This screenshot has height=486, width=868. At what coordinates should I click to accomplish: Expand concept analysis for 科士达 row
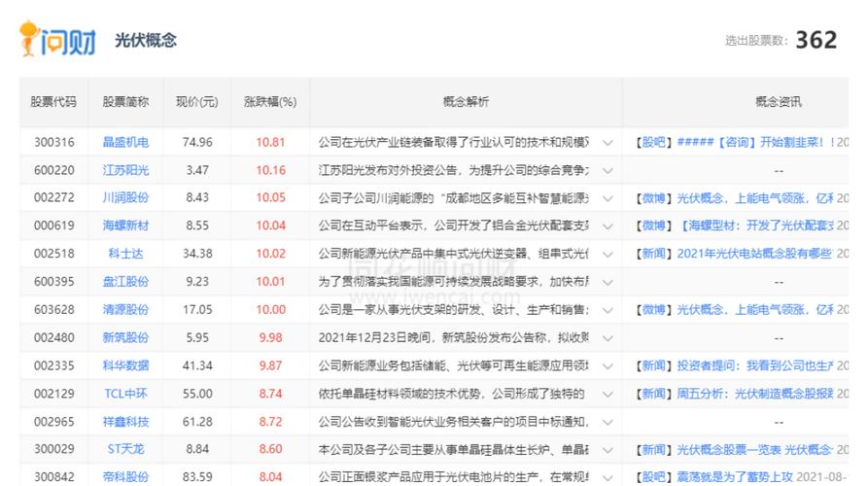pos(608,254)
